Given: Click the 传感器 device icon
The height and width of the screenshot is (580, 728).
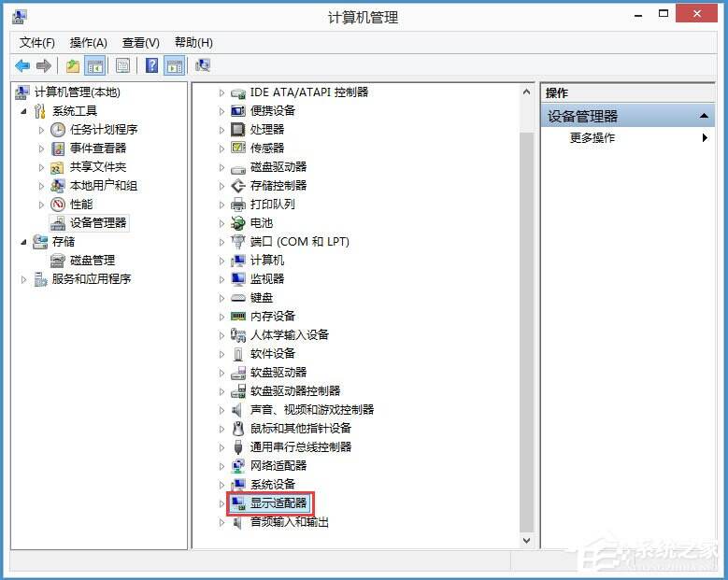Looking at the screenshot, I should coord(238,148).
